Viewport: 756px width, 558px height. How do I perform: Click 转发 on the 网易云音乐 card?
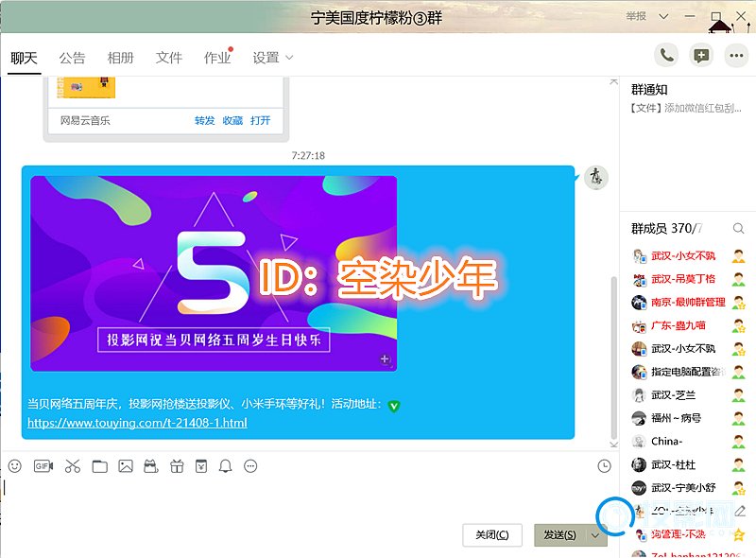click(x=204, y=120)
